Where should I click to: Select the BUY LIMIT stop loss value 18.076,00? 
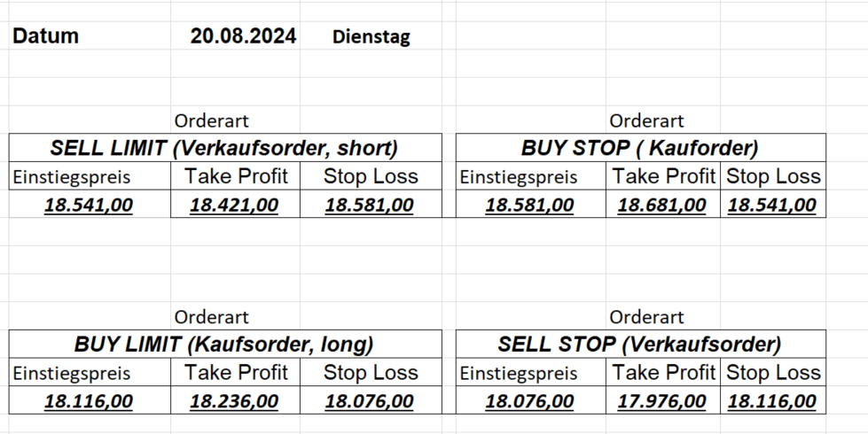click(x=370, y=402)
